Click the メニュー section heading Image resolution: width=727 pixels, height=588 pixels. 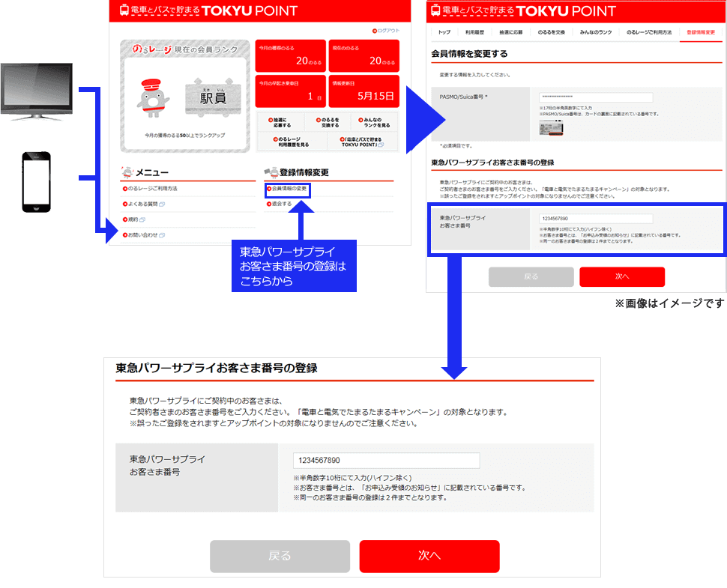coord(151,172)
